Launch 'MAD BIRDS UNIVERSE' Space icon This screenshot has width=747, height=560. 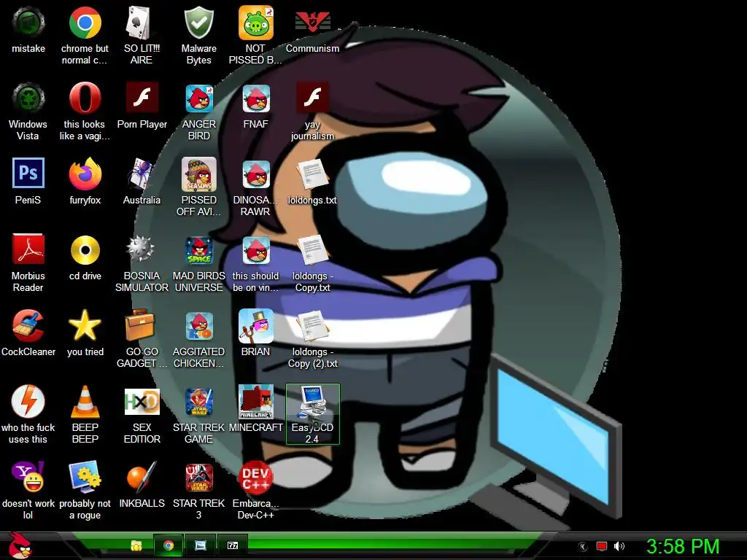point(198,250)
